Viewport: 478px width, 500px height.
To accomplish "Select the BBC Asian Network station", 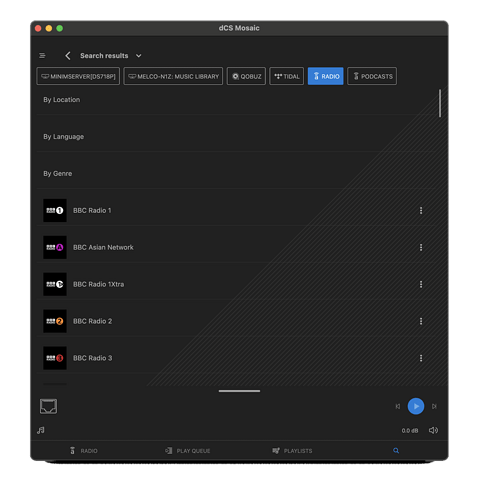I will [103, 247].
